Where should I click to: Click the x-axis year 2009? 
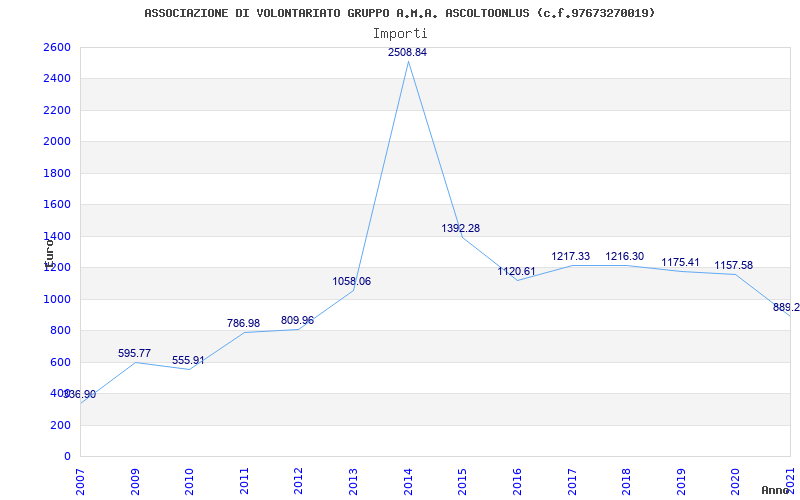point(135,482)
